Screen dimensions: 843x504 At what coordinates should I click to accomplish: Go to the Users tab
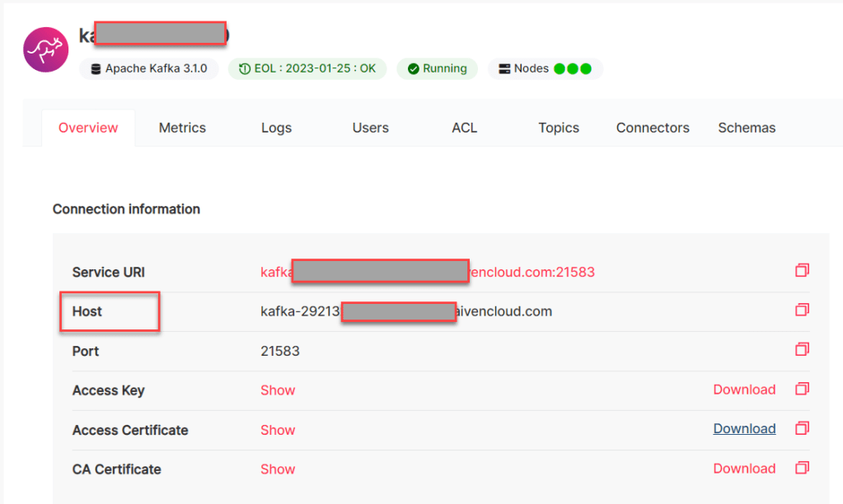(x=370, y=128)
